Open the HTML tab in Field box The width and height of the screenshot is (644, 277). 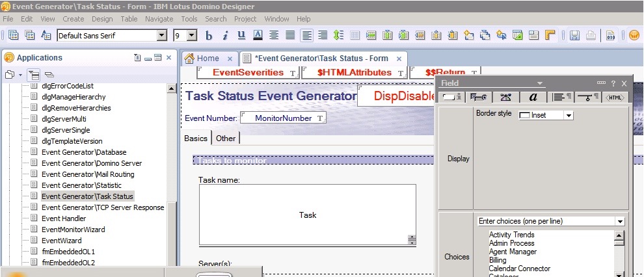coord(615,98)
